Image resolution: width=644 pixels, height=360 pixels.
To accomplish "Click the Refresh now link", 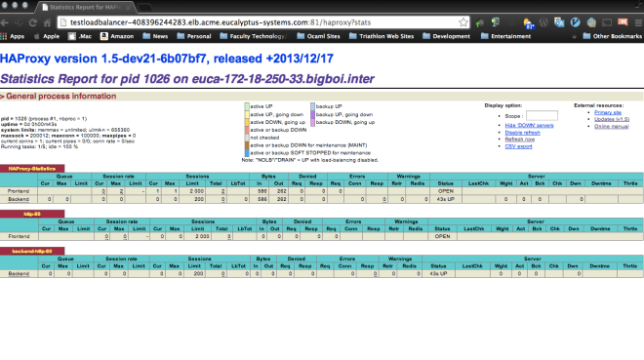I will (519, 140).
